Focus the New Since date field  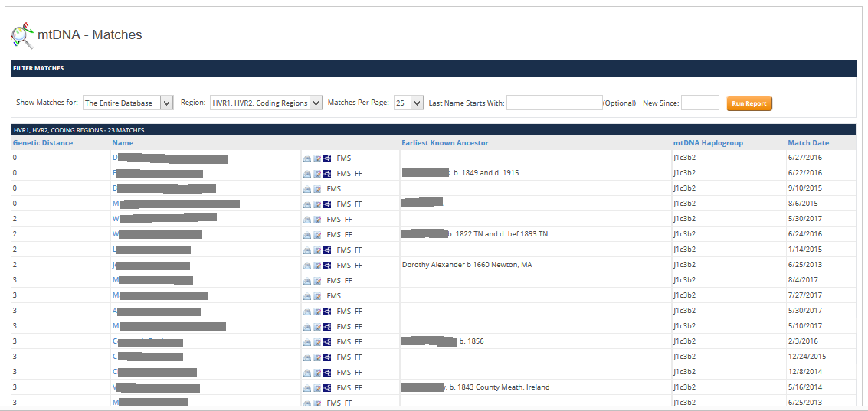point(699,103)
